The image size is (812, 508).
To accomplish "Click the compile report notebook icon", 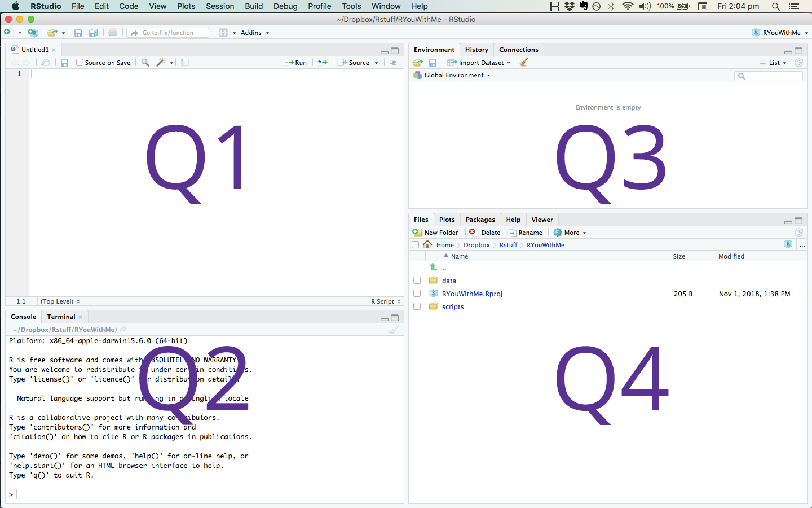I will 185,63.
